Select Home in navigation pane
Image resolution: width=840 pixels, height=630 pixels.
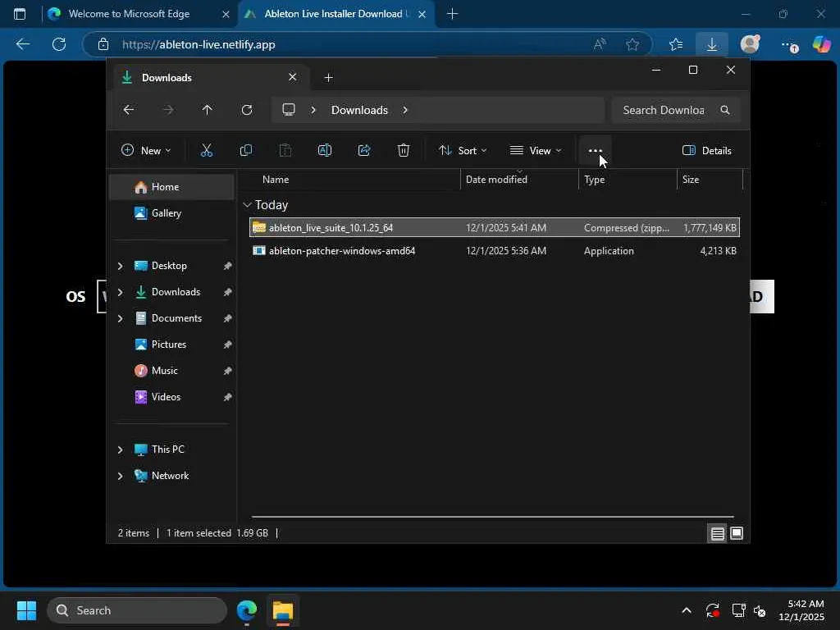coord(171,187)
